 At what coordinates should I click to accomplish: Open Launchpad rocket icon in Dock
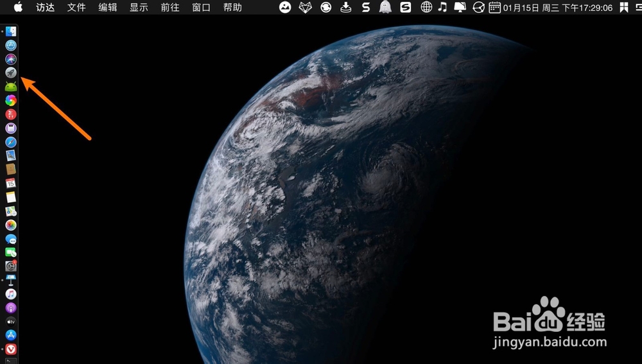(x=11, y=73)
